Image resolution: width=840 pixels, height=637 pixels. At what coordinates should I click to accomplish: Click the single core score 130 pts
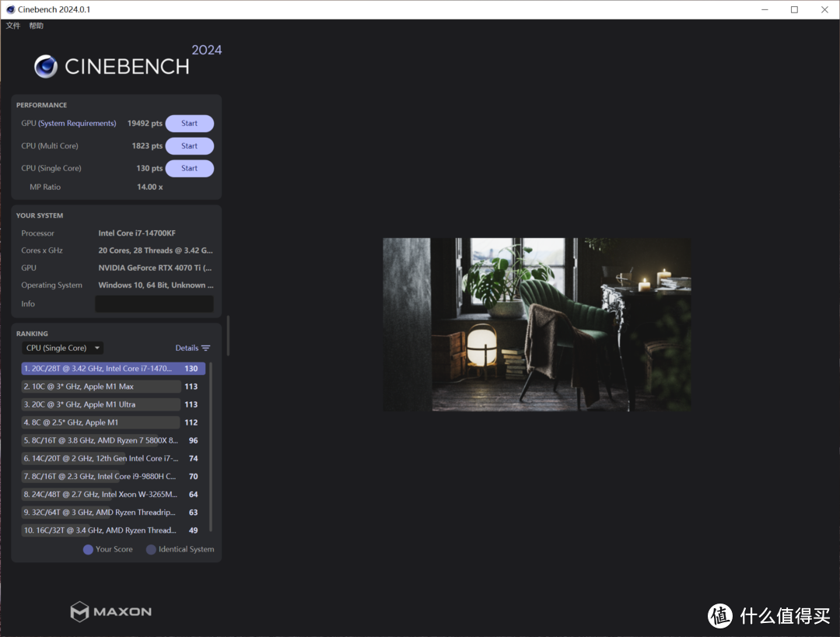click(149, 168)
